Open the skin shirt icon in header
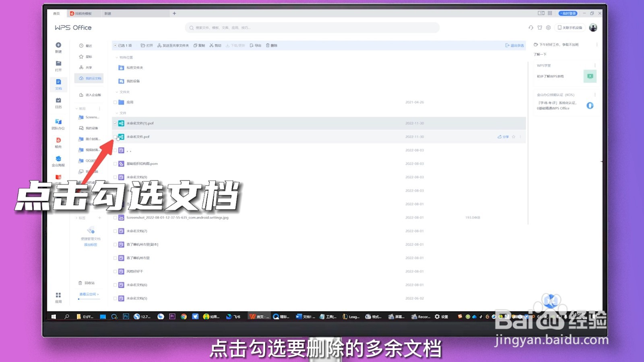 coord(540,28)
